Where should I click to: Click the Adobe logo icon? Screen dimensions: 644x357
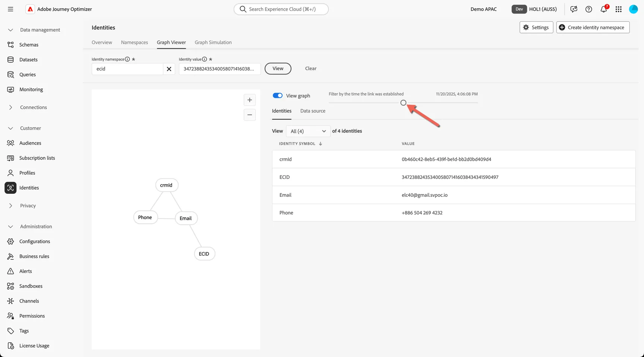30,9
